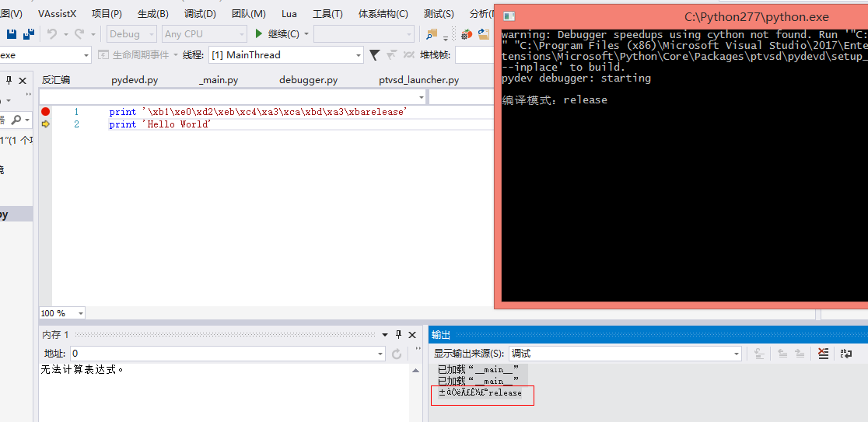The image size is (868, 422).
Task: Click the disabled target dropdown beside Continue
Action: [364, 33]
